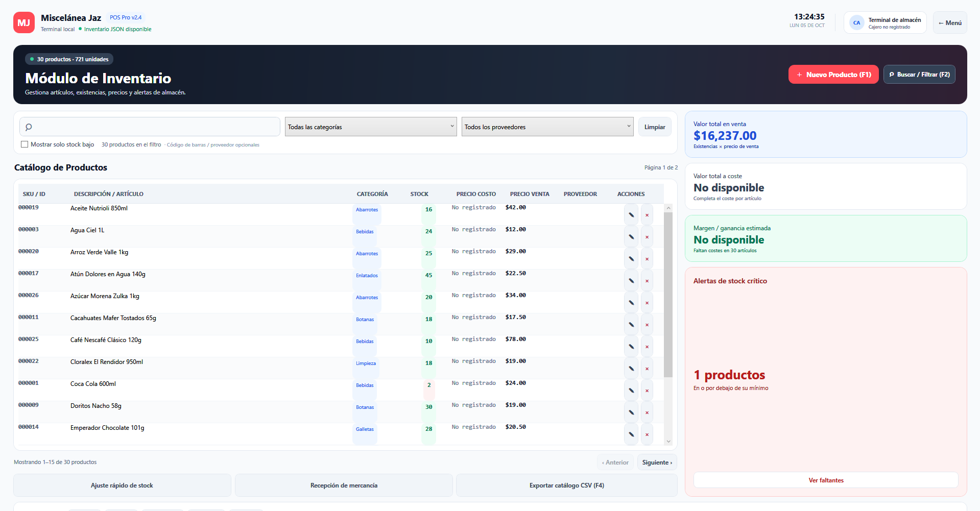Enable Mostrar solo stock bajo checkbox
The image size is (980, 511).
point(25,144)
